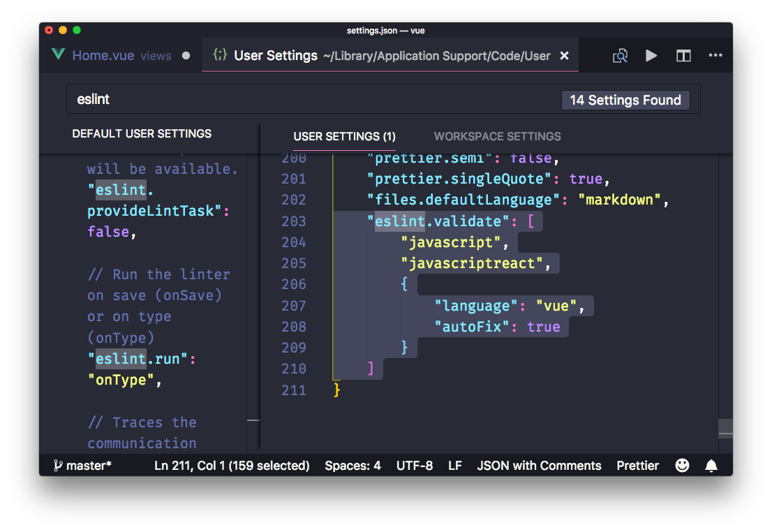Image resolution: width=772 pixels, height=532 pixels.
Task: Click the Vue logo next to Home.vue
Action: click(x=59, y=54)
